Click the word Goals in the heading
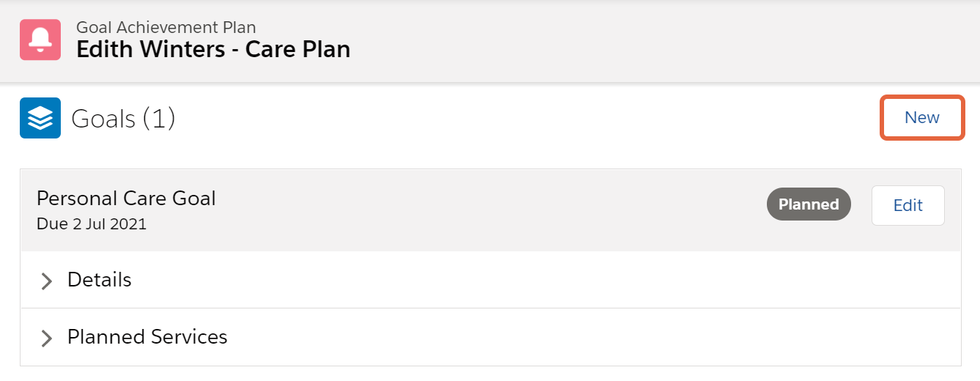Screen dimensions: 980x381 [103, 119]
